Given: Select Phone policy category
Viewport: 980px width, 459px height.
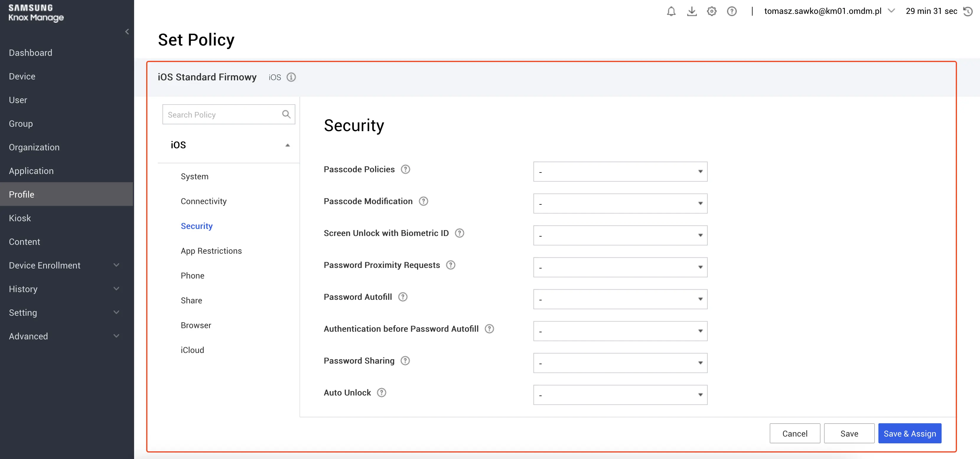Looking at the screenshot, I should click(x=193, y=276).
